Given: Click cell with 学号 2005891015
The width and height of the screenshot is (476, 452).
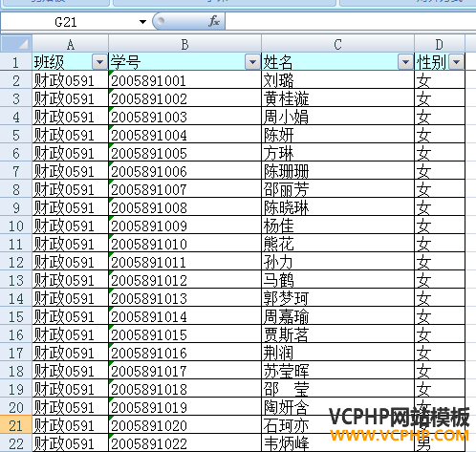Looking at the screenshot, I should 184,334.
